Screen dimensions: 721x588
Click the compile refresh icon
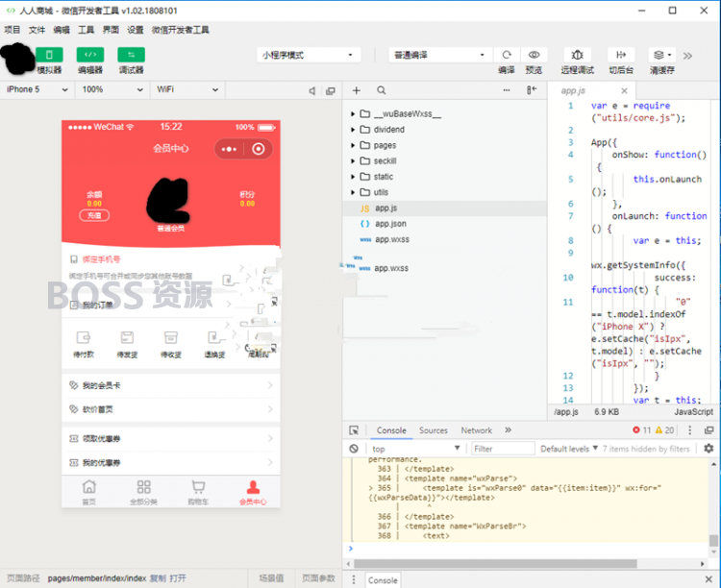click(507, 55)
